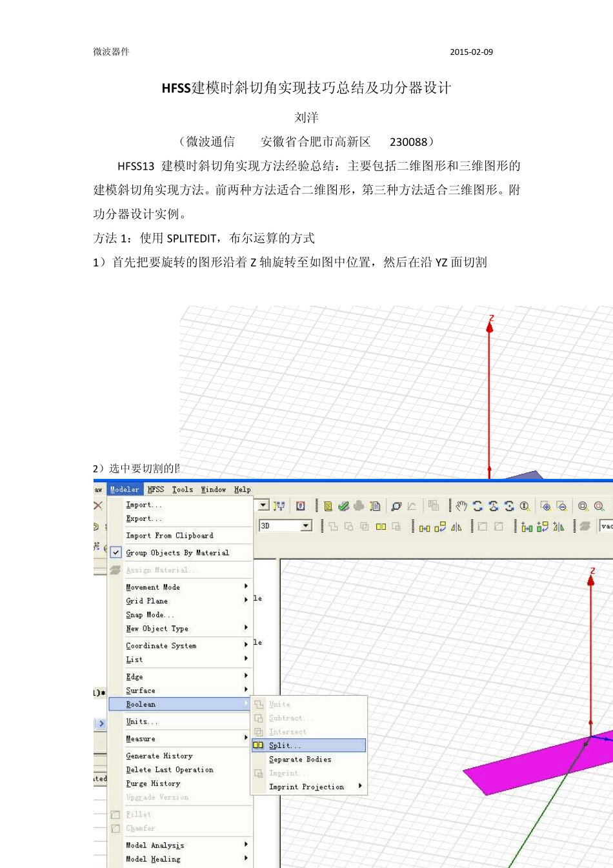Open the HFSS menu

pyautogui.click(x=156, y=490)
